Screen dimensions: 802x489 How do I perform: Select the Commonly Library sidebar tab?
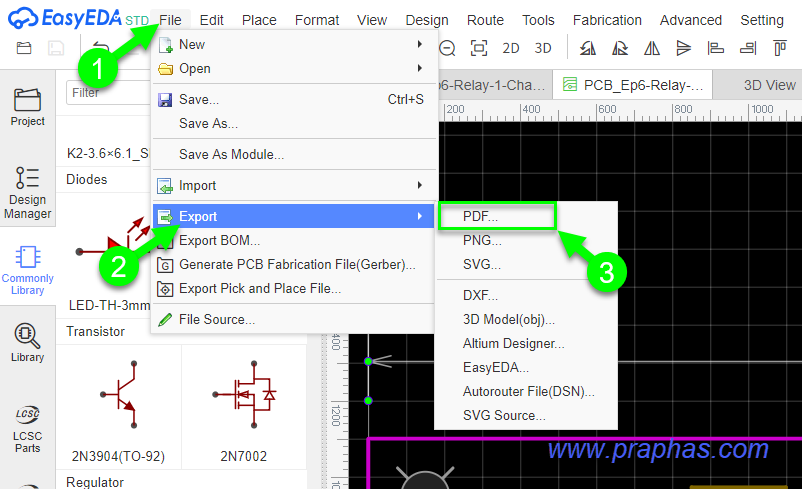(x=28, y=270)
